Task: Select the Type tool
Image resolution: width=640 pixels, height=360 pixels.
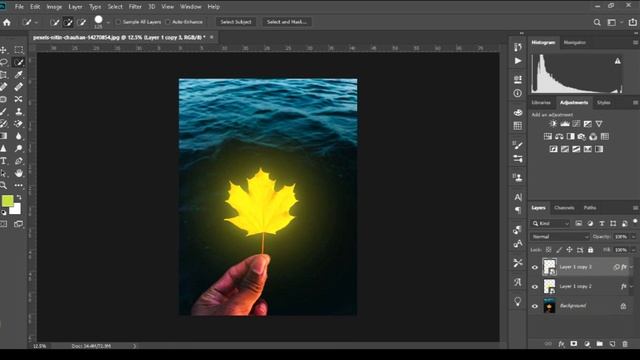Action: coord(4,161)
